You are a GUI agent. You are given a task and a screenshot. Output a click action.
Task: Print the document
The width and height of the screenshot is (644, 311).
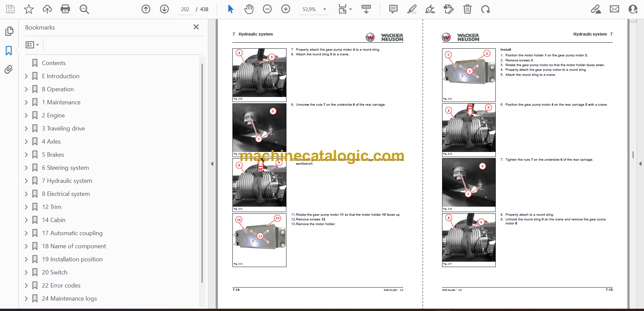(65, 9)
